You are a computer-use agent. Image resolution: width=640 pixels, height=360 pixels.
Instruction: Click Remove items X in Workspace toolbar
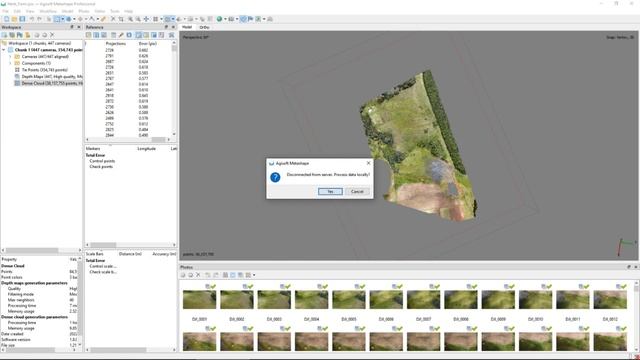click(52, 35)
